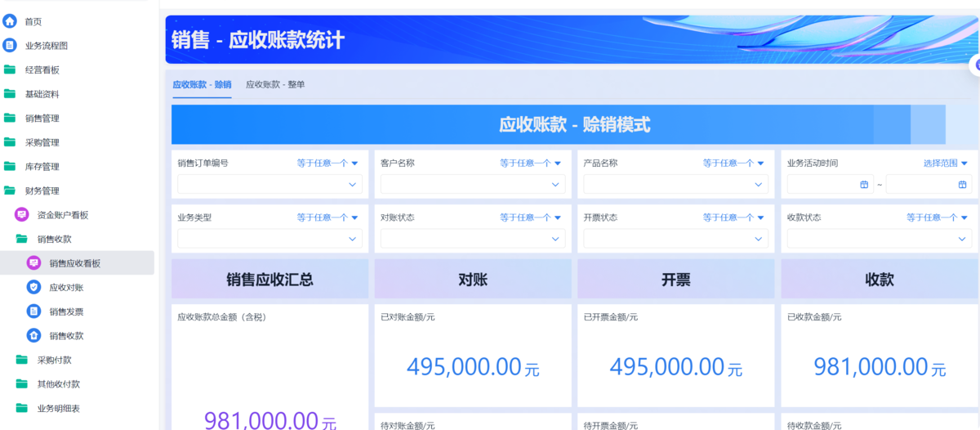980x430 pixels.
Task: Open 产品名称 condition dropdown 等于任意一个
Action: tap(734, 163)
